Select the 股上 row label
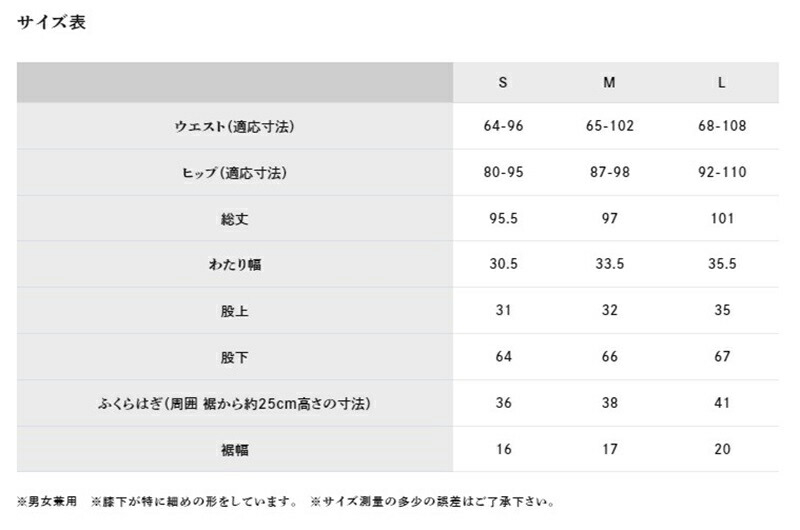The height and width of the screenshot is (530, 800). point(234,311)
